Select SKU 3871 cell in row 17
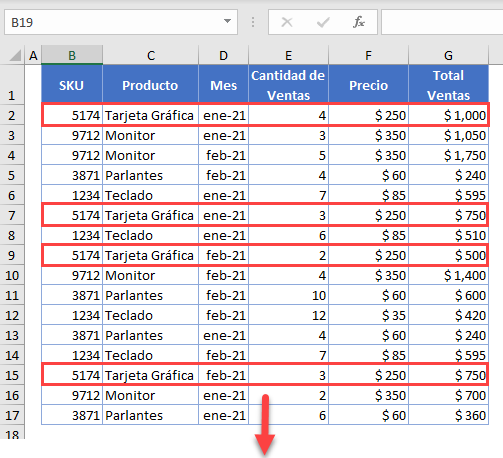Viewport: 503px width, 458px height. click(x=72, y=415)
